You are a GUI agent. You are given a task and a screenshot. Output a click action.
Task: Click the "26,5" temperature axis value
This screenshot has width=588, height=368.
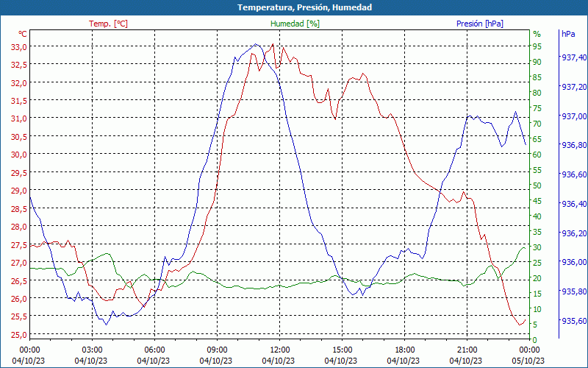click(x=19, y=280)
